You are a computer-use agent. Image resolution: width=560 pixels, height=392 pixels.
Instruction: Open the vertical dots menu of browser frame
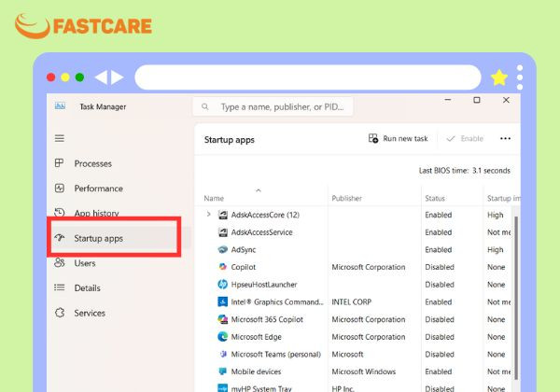[520, 77]
